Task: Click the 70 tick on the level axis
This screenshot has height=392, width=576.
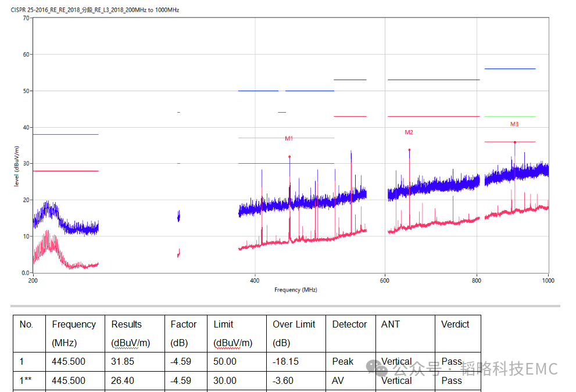Action: pyautogui.click(x=26, y=18)
